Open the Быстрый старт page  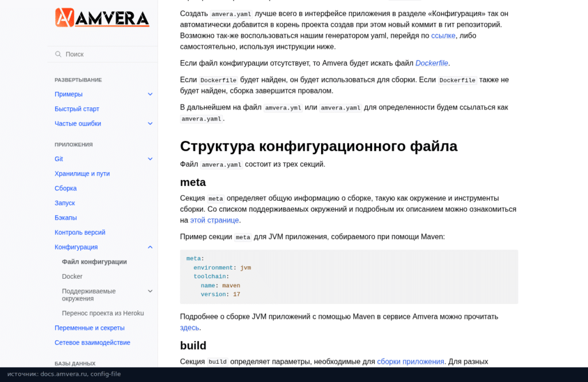(77, 108)
